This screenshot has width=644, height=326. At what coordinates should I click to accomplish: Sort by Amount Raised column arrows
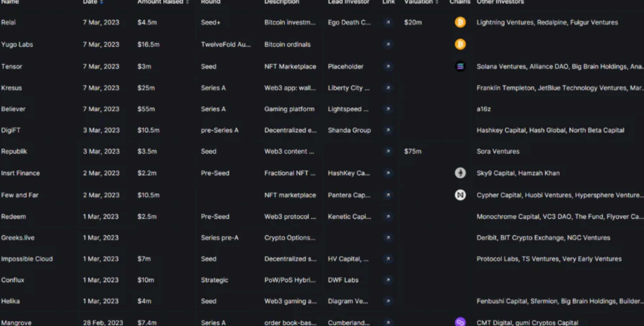point(187,2)
